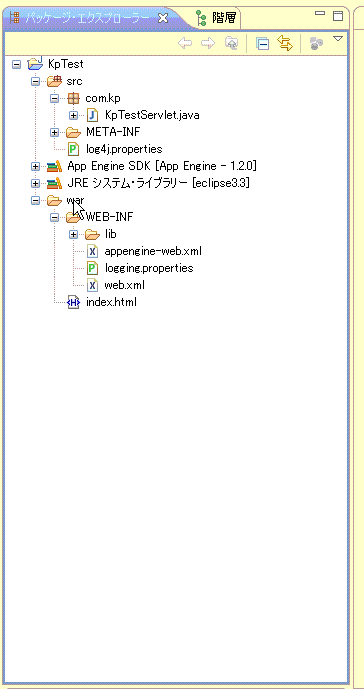Collapse the com.kp package node
This screenshot has width=364, height=689.
pyautogui.click(x=54, y=98)
